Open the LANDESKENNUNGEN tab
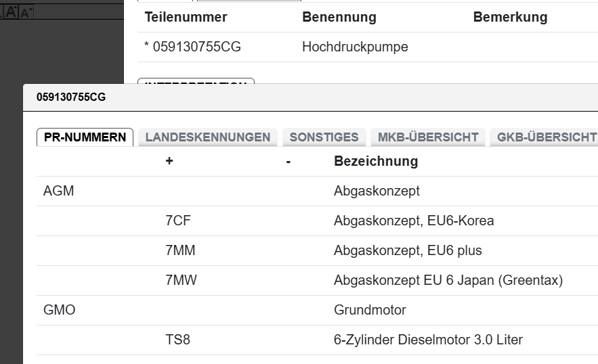Viewport: 598px width, 364px height. (x=208, y=137)
